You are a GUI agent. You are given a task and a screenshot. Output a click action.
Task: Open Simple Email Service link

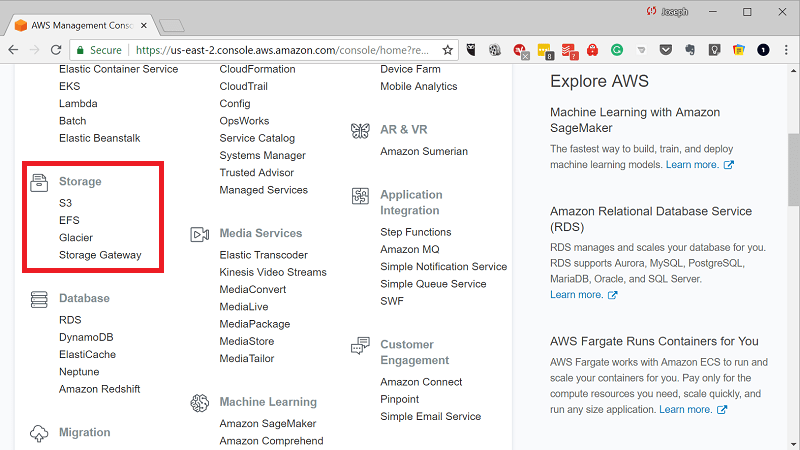pyautogui.click(x=431, y=417)
